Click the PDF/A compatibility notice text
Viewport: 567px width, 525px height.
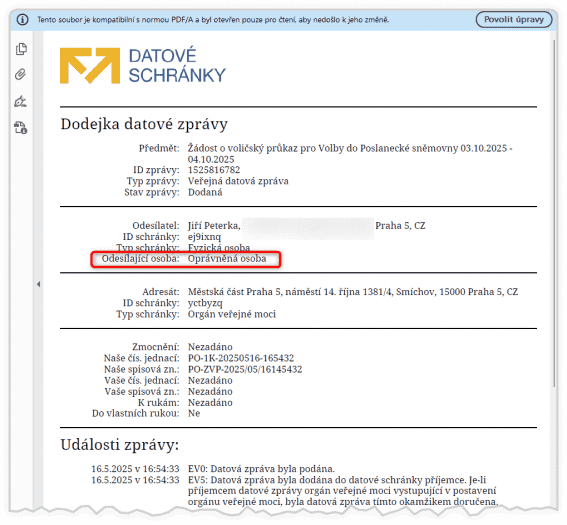213,20
